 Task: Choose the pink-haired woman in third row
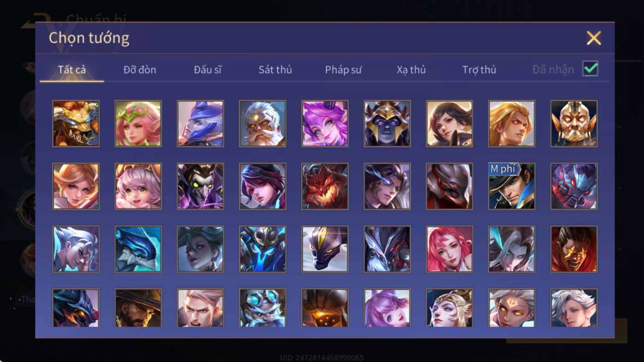click(449, 249)
